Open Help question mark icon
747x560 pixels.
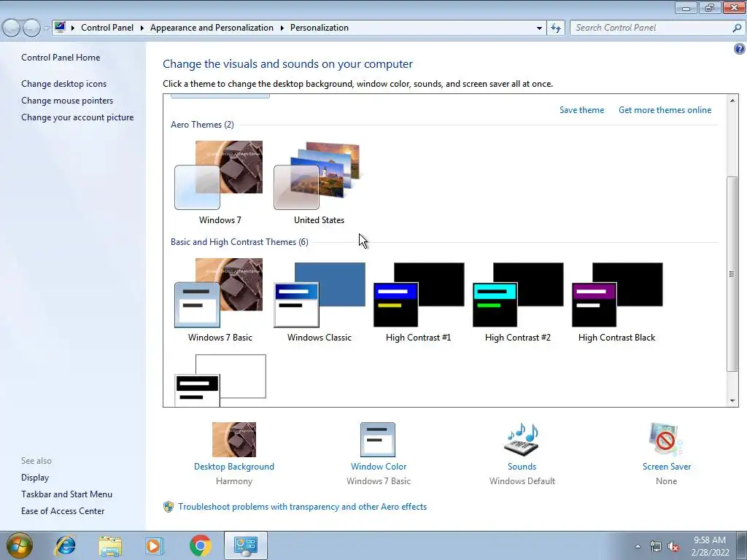click(x=740, y=49)
